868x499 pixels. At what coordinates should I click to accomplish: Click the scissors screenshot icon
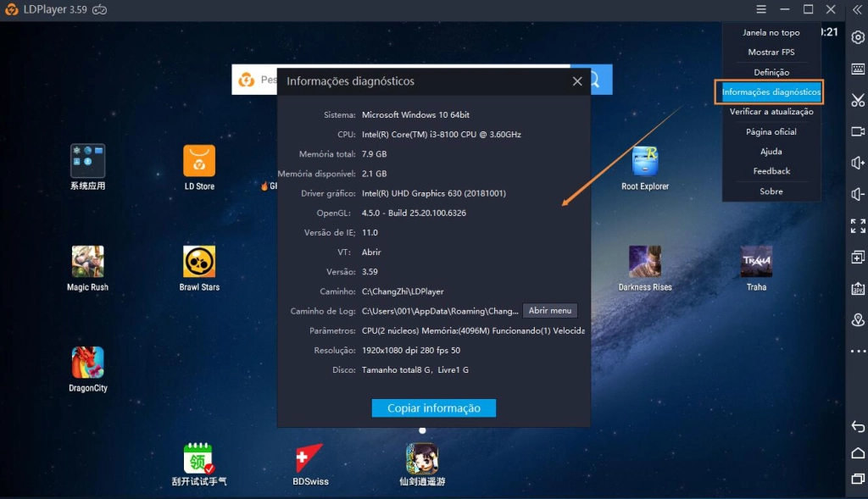click(x=858, y=100)
